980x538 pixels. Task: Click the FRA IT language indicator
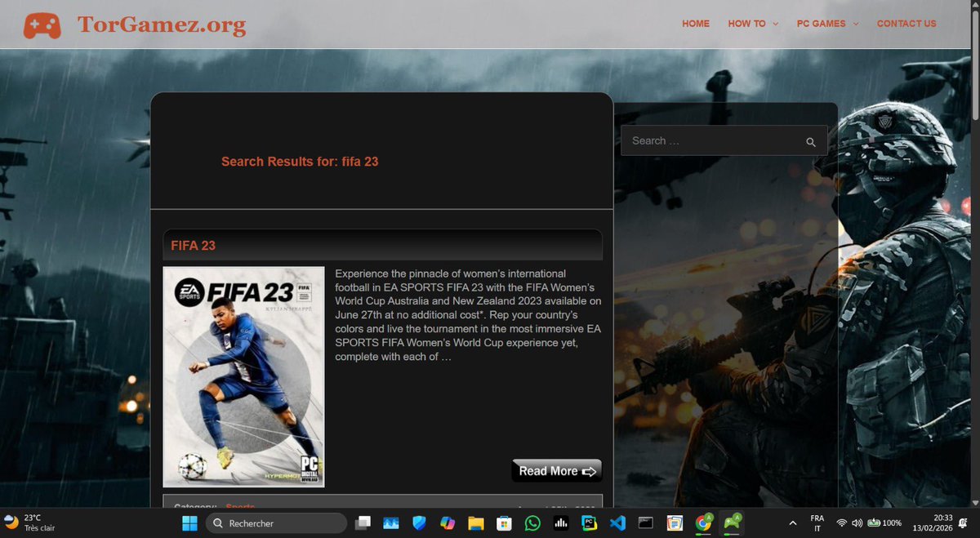817,523
